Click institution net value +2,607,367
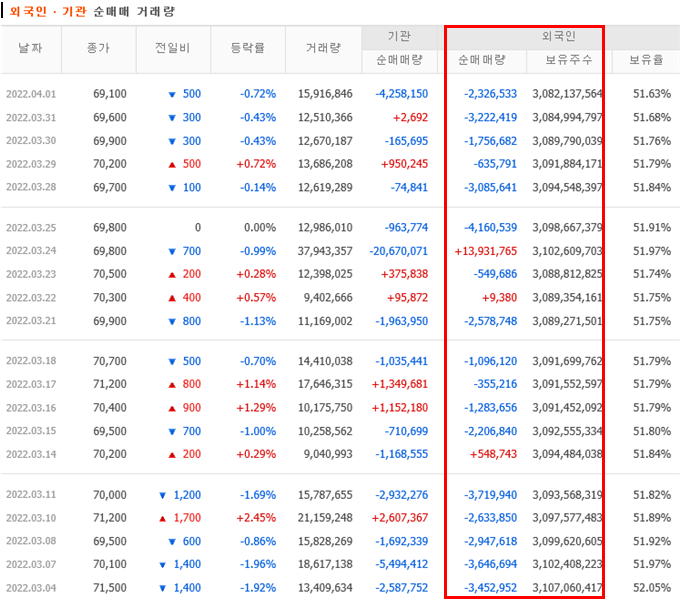690x610 pixels. point(400,518)
